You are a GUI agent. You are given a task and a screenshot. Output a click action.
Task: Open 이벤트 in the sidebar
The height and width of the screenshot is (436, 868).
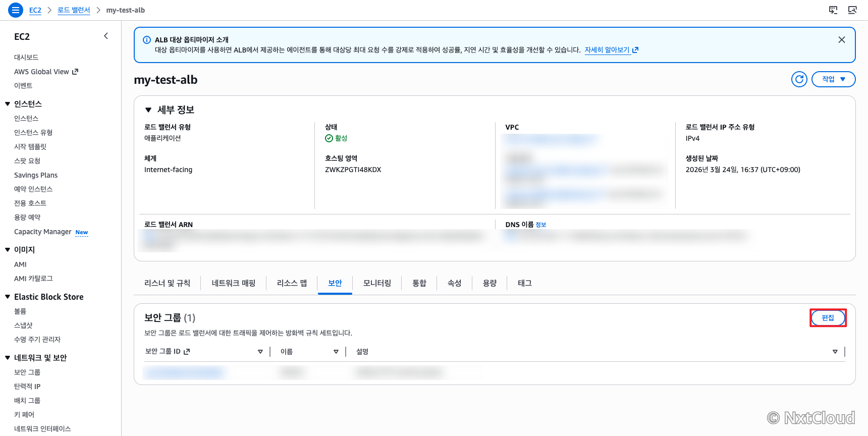[x=23, y=86]
